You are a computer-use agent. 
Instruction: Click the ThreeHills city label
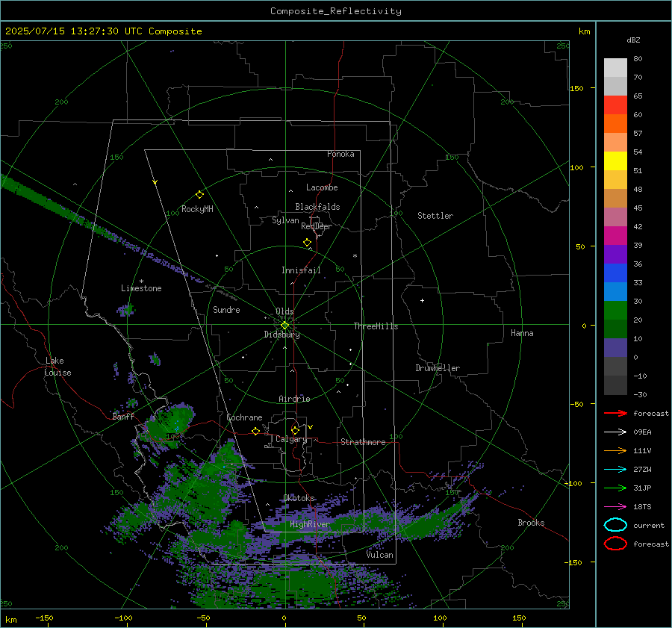(x=376, y=326)
